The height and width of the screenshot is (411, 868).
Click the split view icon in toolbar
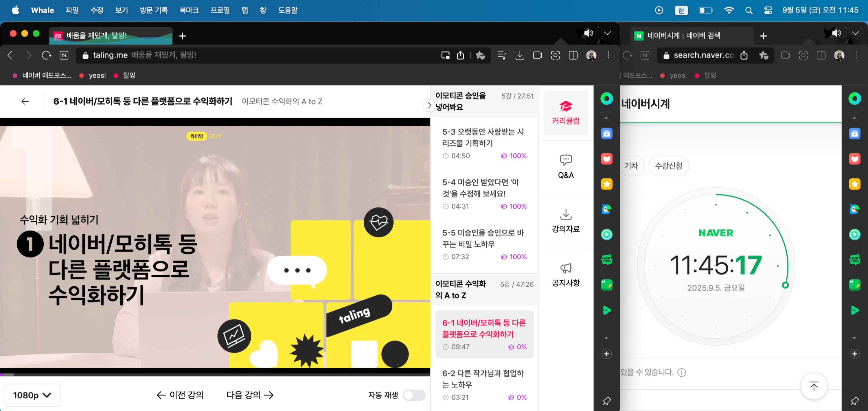pos(573,55)
